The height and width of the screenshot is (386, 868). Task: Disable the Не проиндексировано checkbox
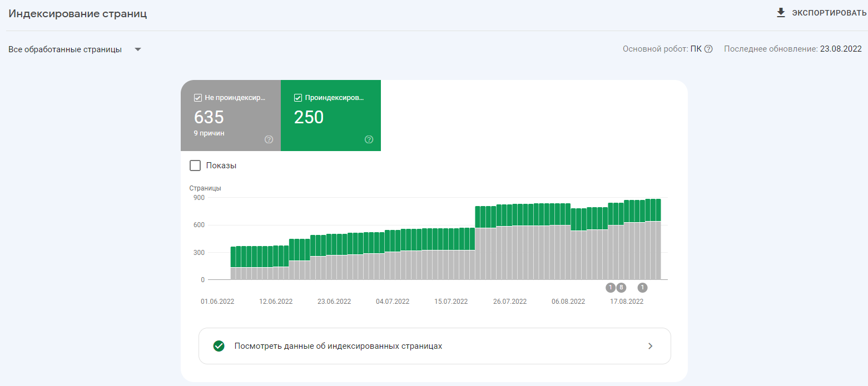pyautogui.click(x=197, y=97)
